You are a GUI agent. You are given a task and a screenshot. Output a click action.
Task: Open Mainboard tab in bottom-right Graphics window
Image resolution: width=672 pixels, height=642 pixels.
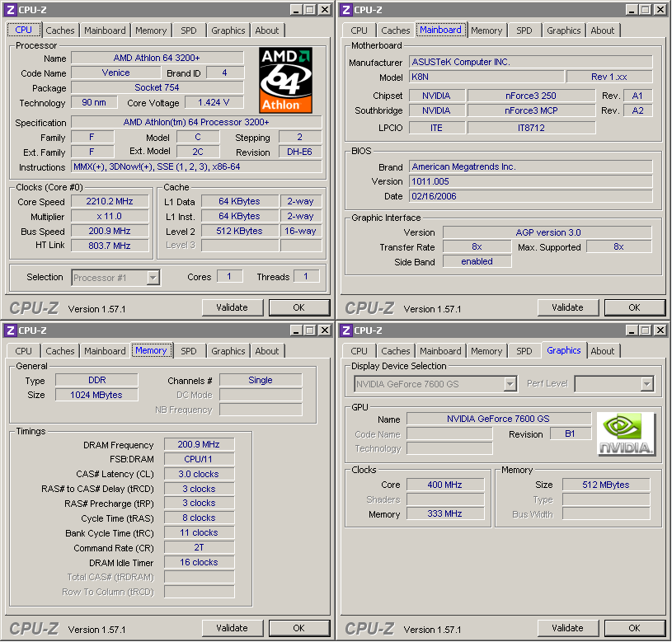pos(440,351)
